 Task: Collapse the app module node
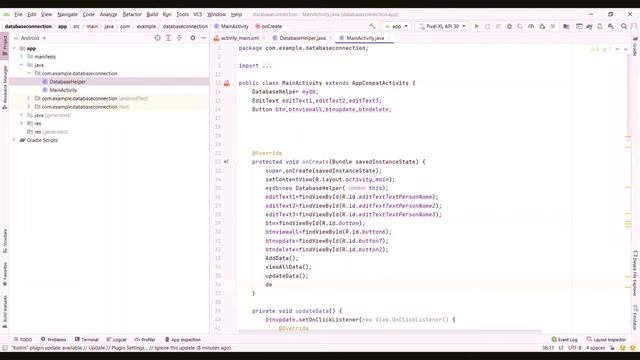click(x=14, y=48)
